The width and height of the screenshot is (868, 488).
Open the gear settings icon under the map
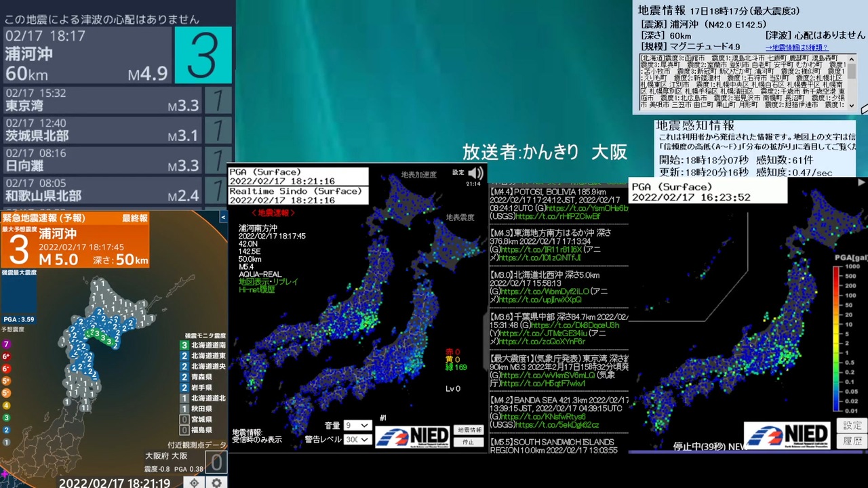pos(217,483)
